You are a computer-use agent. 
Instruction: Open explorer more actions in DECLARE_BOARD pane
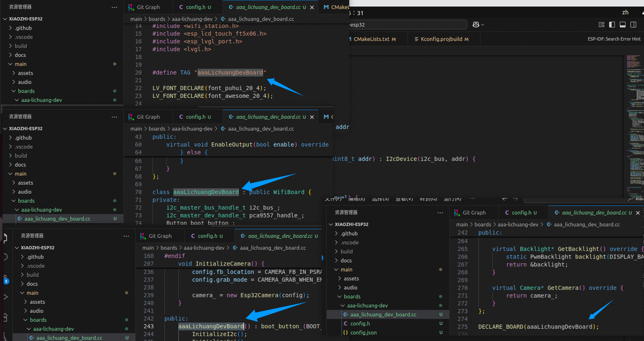point(440,213)
